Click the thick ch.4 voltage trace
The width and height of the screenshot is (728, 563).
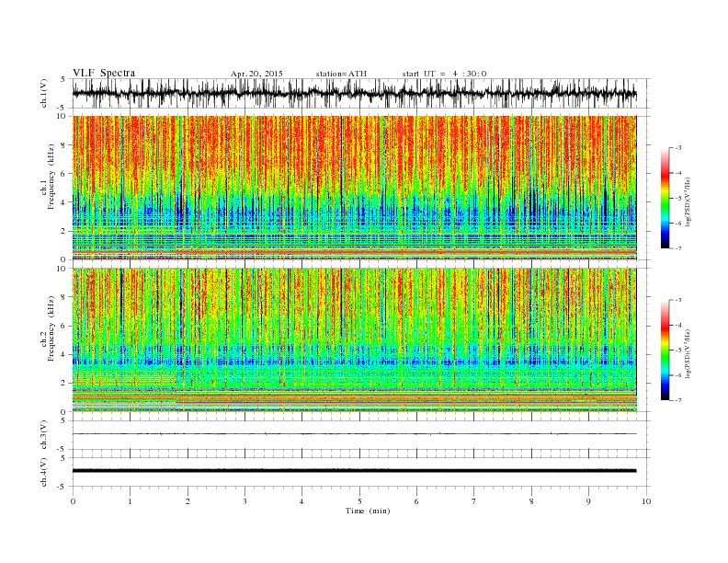(x=355, y=471)
